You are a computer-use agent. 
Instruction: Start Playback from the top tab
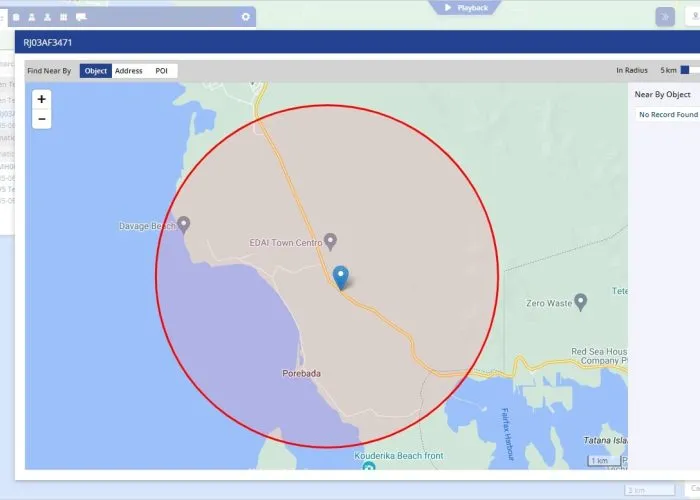click(x=466, y=8)
